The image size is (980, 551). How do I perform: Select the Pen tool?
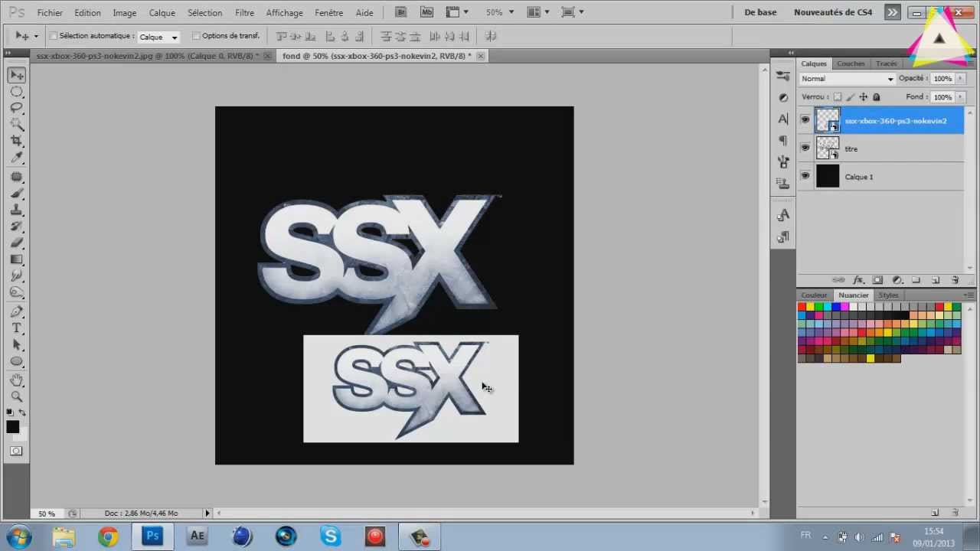[x=17, y=311]
